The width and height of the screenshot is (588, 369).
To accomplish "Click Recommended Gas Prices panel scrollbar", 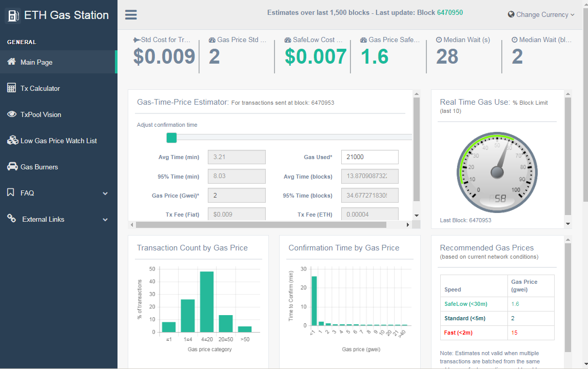I will [568, 298].
